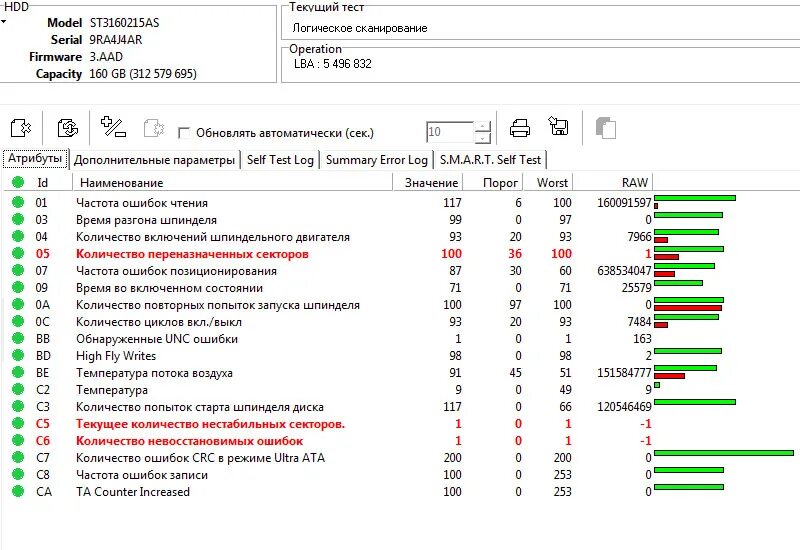This screenshot has width=800, height=550.
Task: Click green status dot of attribute 04
Action: (18, 236)
